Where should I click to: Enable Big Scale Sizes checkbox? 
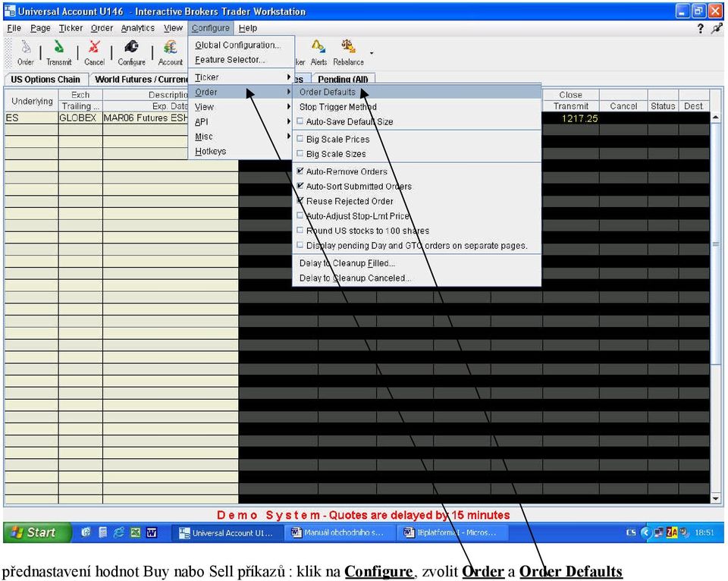(300, 153)
